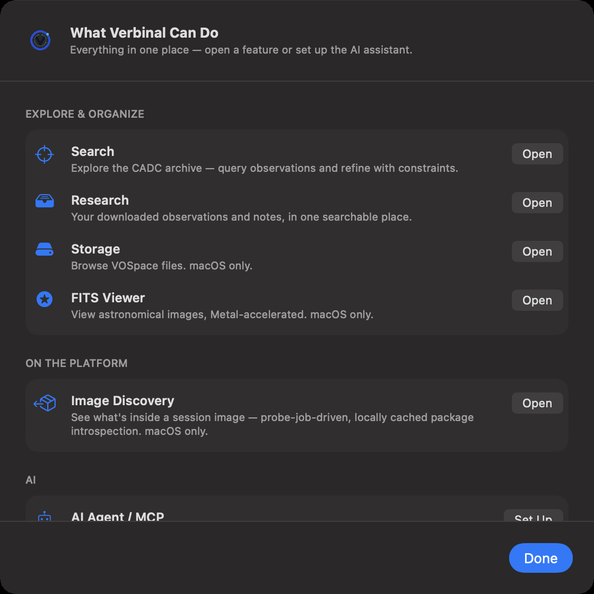This screenshot has width=594, height=594.
Task: Click the FITS Viewer star icon
Action: pyautogui.click(x=44, y=299)
